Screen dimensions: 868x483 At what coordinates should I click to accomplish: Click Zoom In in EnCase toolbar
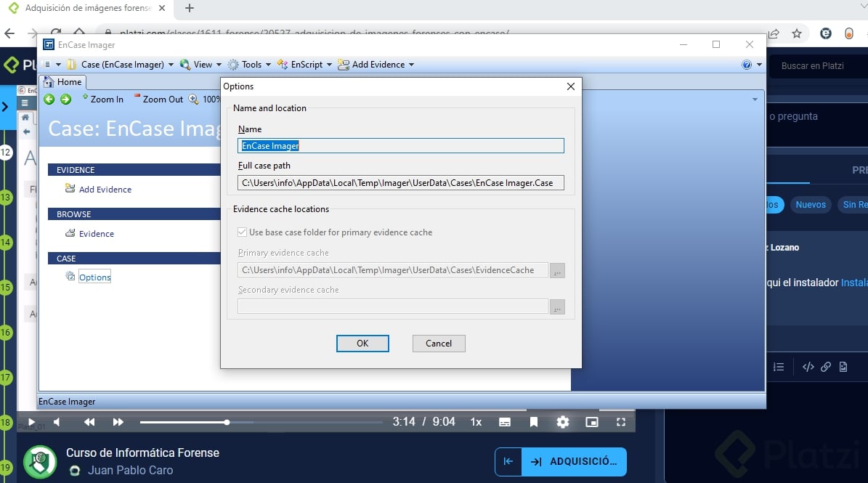[103, 99]
